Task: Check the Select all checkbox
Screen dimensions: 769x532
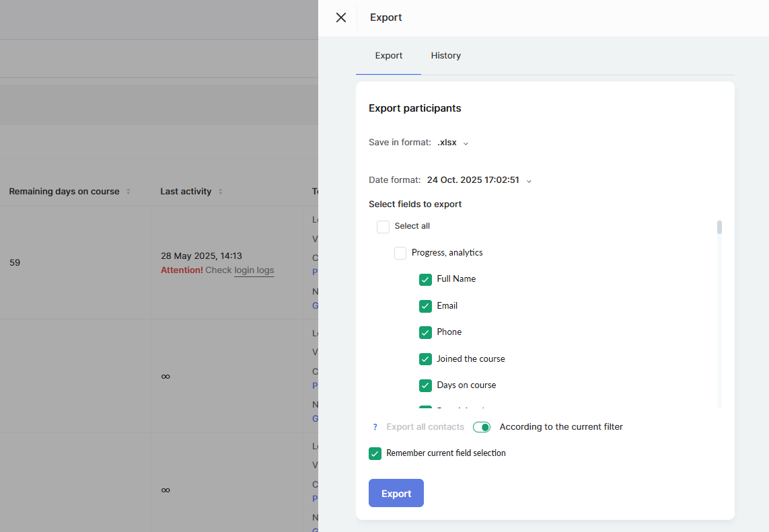Action: (x=383, y=227)
